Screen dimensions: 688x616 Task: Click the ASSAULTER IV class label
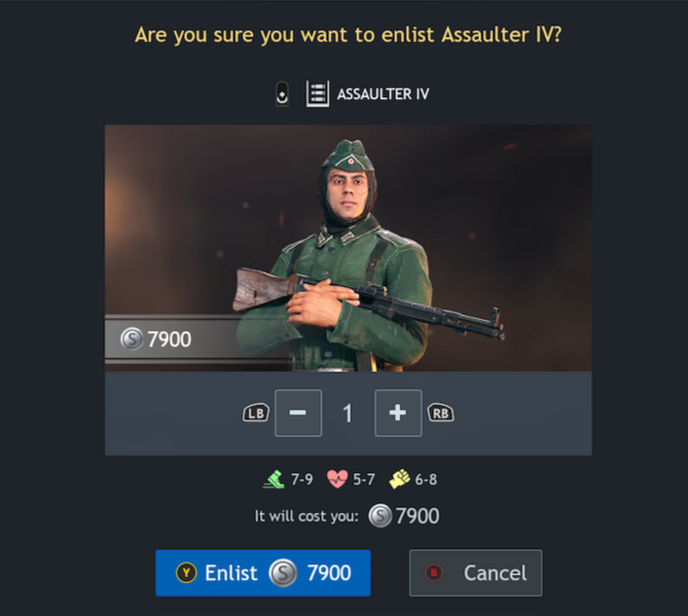pos(383,93)
